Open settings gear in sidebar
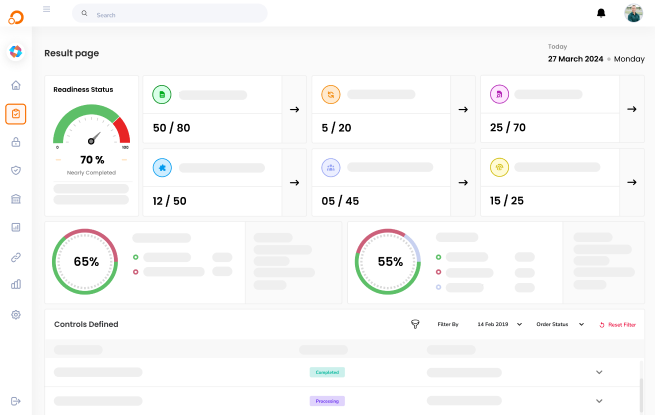The width and height of the screenshot is (655, 415). pyautogui.click(x=16, y=315)
